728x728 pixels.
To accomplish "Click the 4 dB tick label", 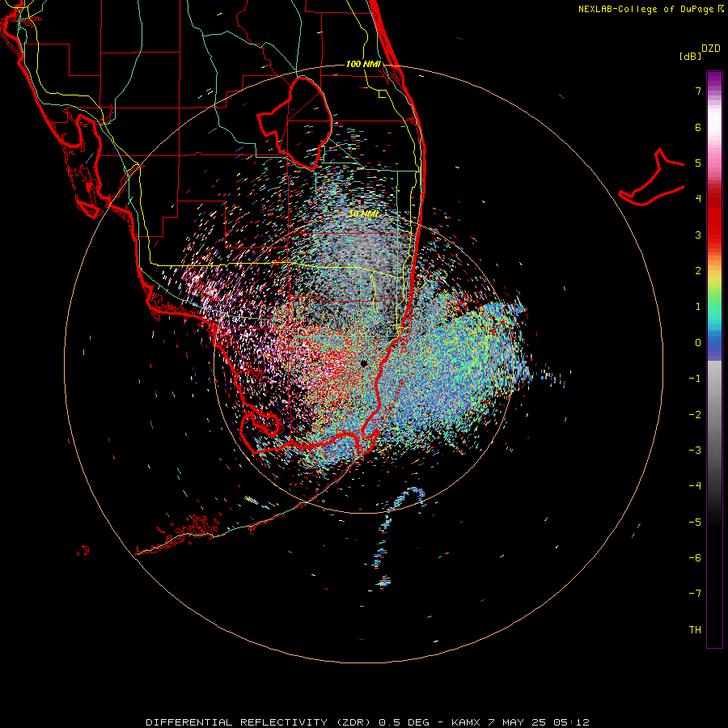I will 698,199.
